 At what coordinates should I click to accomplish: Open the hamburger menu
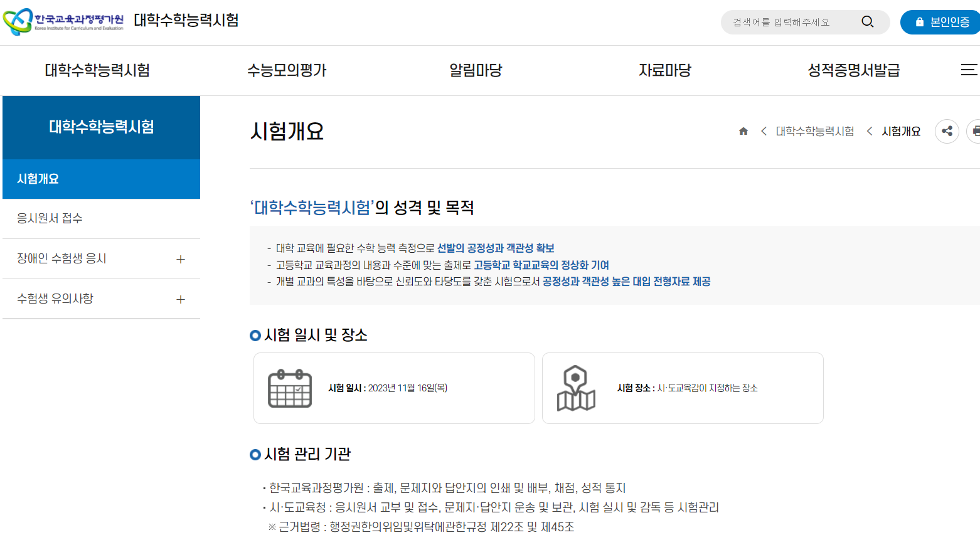pos(971,70)
